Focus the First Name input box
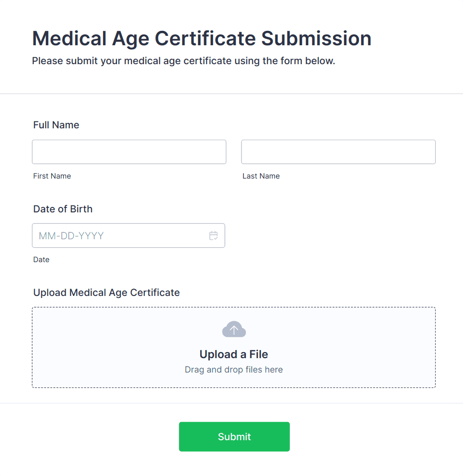The height and width of the screenshot is (476, 463). pyautogui.click(x=129, y=152)
